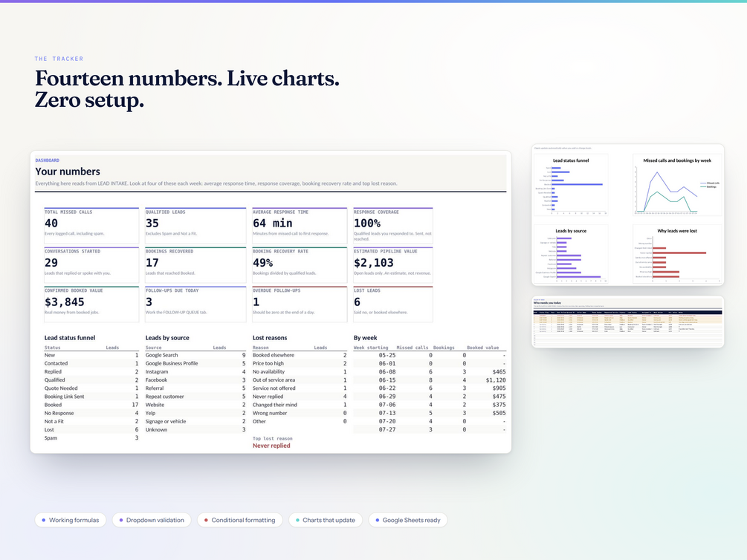Select the Overdue Follow-ups card

pyautogui.click(x=300, y=305)
